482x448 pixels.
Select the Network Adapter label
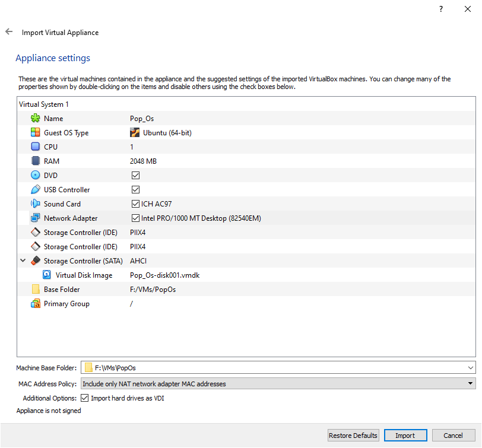pos(71,218)
